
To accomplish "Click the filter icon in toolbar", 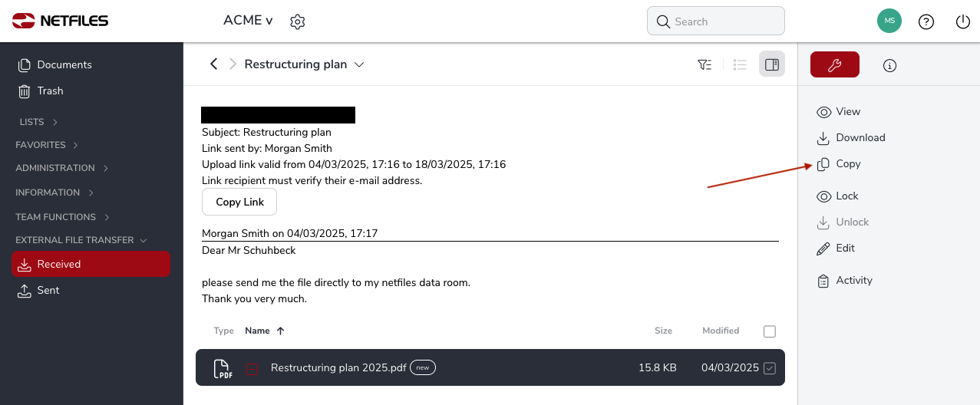I will [704, 64].
